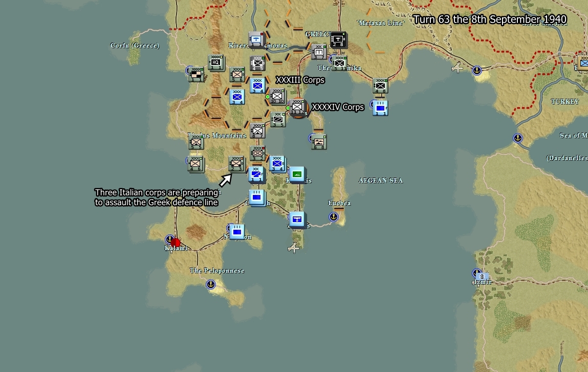The height and width of the screenshot is (372, 588).
Task: Click the small unit marker at Izmir
Action: click(x=482, y=277)
